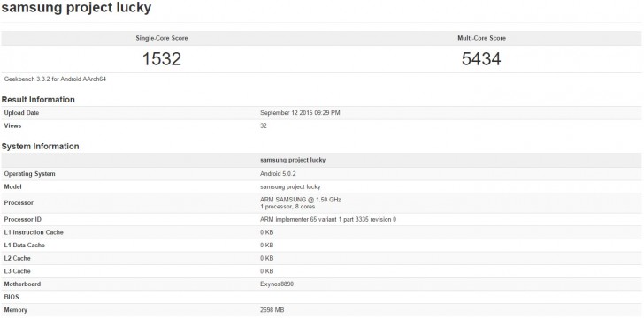Select the Exynos8890 motherboard value
644x318 pixels.
pos(277,284)
